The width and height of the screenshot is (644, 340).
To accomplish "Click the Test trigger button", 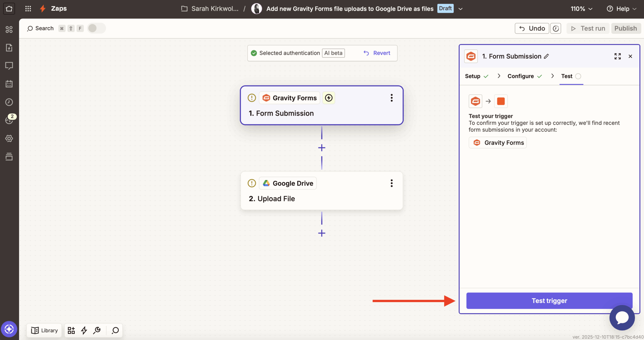I will pos(549,301).
